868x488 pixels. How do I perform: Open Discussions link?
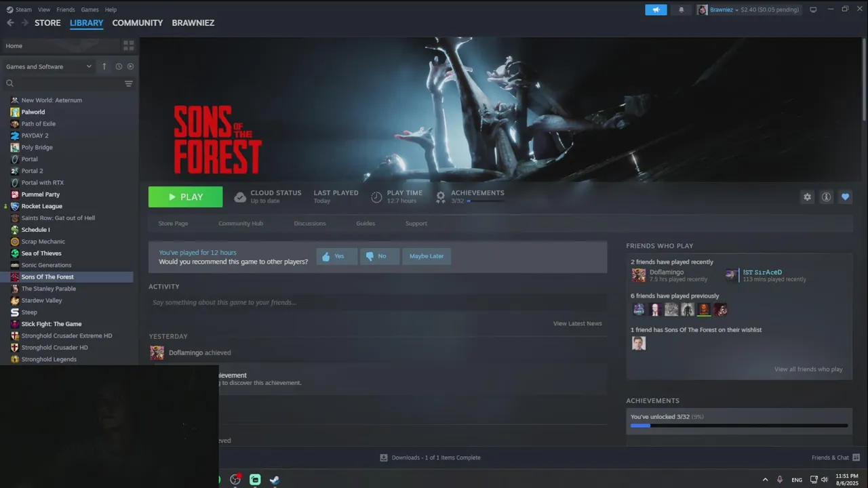click(x=310, y=223)
